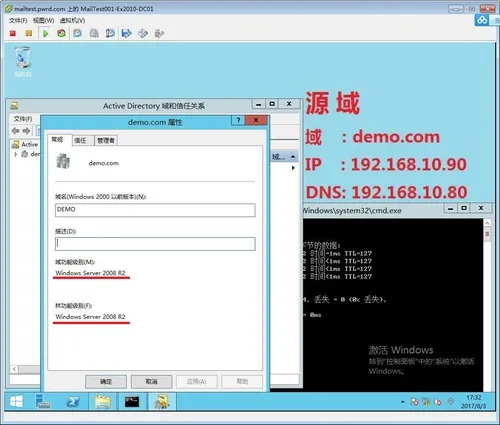This screenshot has width=500, height=425.
Task: Click the yellow Suspend toolbar icon
Action: click(29, 33)
